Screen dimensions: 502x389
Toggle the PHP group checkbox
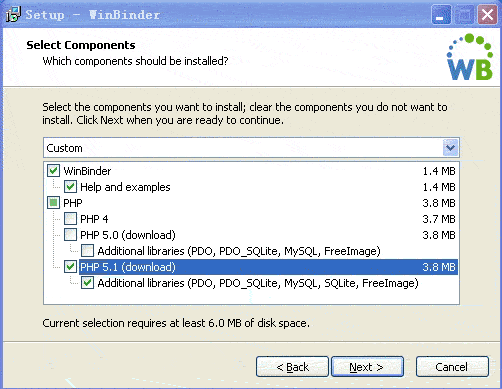click(53, 203)
